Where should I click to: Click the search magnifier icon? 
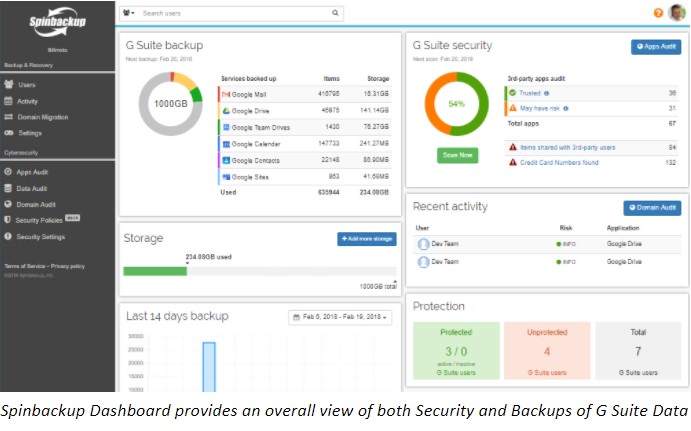pyautogui.click(x=335, y=13)
